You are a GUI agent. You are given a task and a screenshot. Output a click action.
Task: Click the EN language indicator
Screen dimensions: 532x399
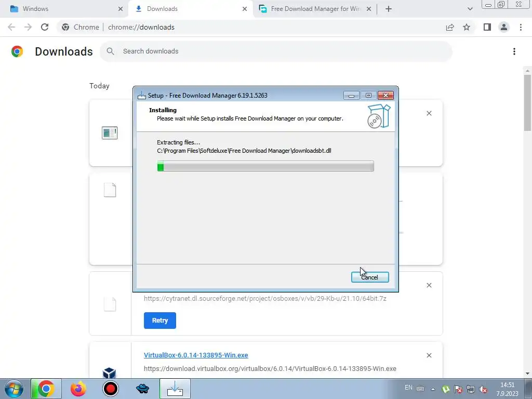(408, 388)
